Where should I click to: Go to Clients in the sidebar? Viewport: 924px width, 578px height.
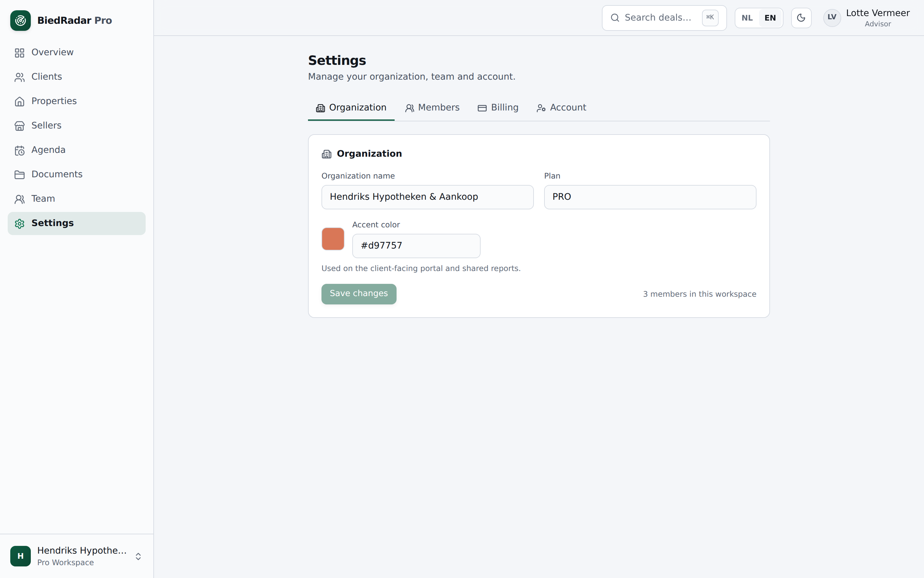(76, 77)
